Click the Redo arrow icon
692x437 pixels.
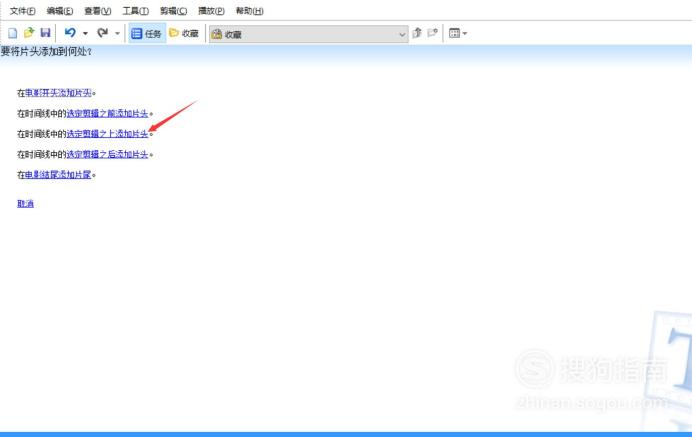tap(102, 33)
